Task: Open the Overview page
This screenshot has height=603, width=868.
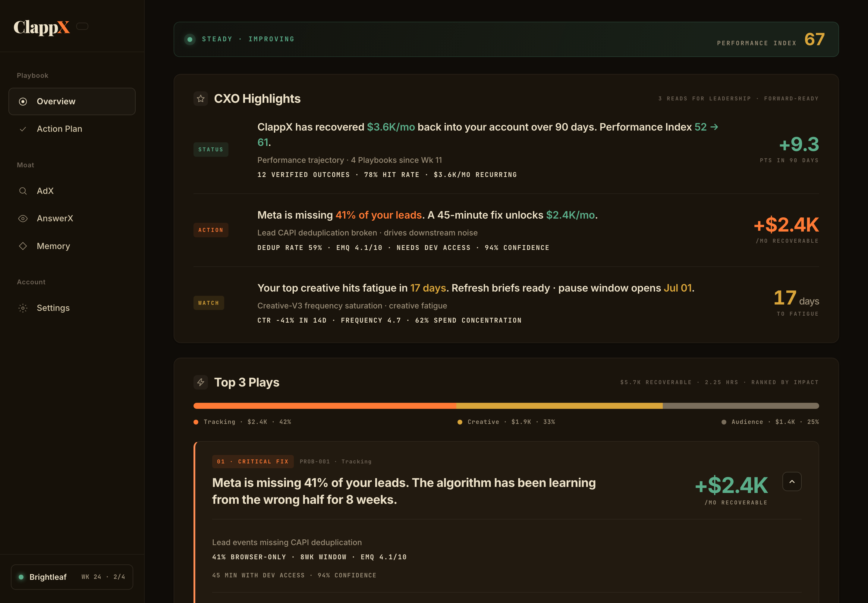Action: tap(72, 101)
